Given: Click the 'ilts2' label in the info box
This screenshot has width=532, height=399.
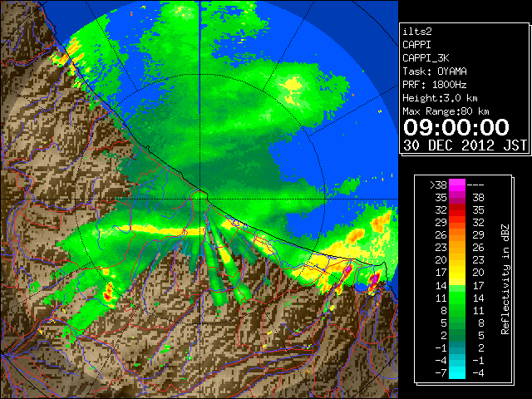Looking at the screenshot, I should 417,32.
